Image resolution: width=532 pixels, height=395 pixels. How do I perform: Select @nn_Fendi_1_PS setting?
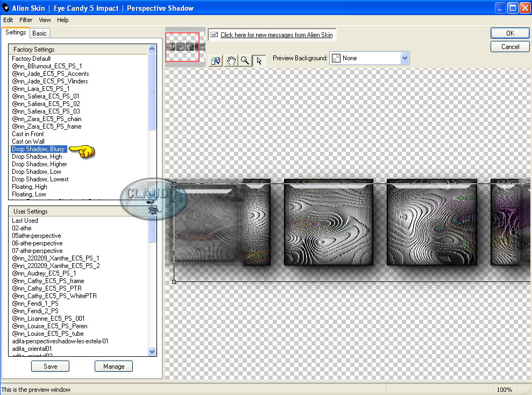pyautogui.click(x=35, y=304)
